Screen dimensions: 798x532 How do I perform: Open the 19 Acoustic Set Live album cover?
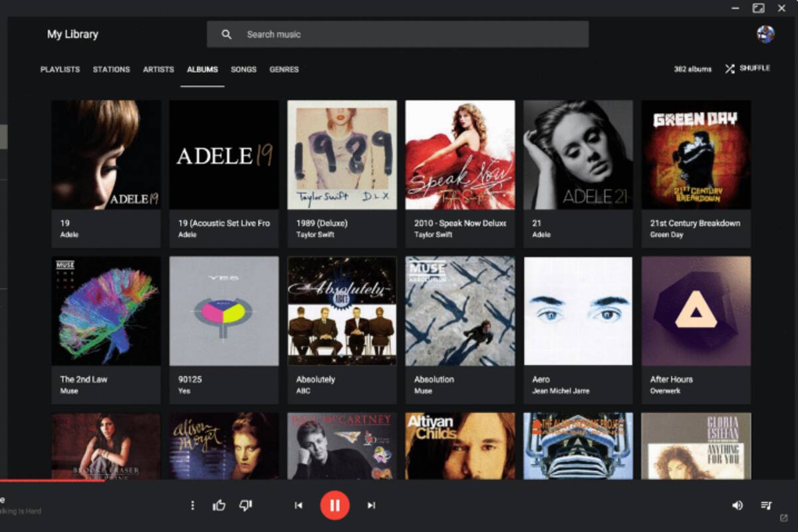click(224, 155)
